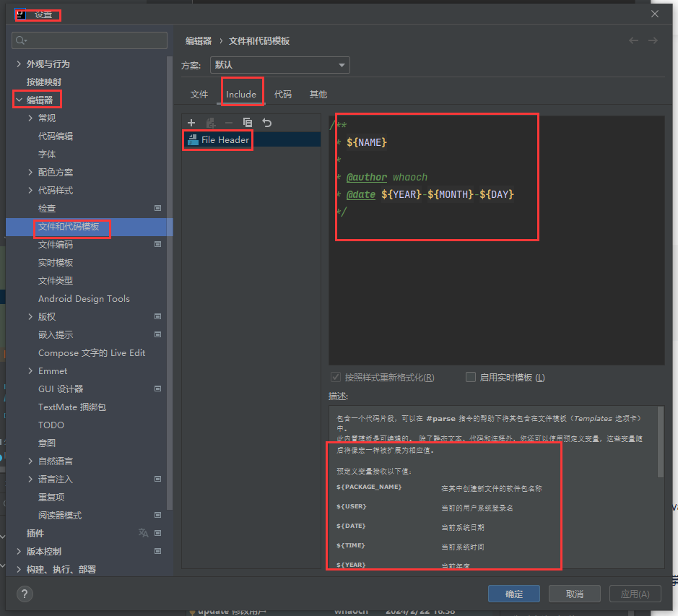Expand 版权 tree node
Image resolution: width=678 pixels, height=616 pixels.
point(30,316)
